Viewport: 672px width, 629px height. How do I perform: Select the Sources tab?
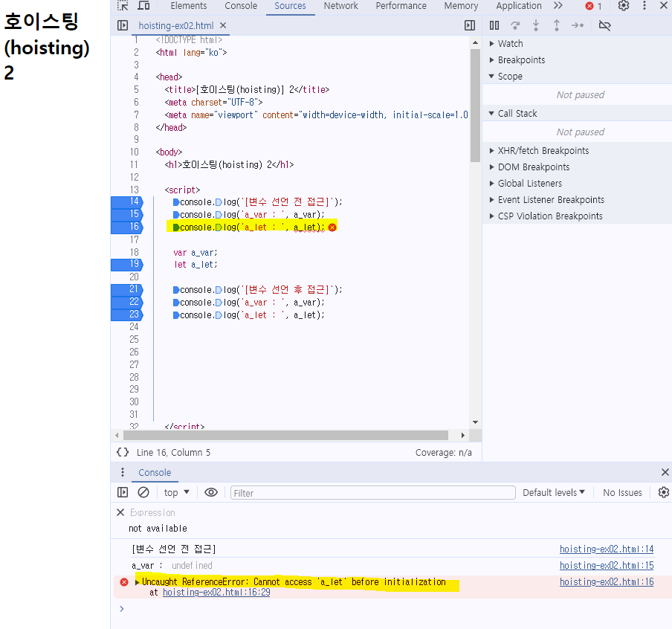(x=290, y=6)
